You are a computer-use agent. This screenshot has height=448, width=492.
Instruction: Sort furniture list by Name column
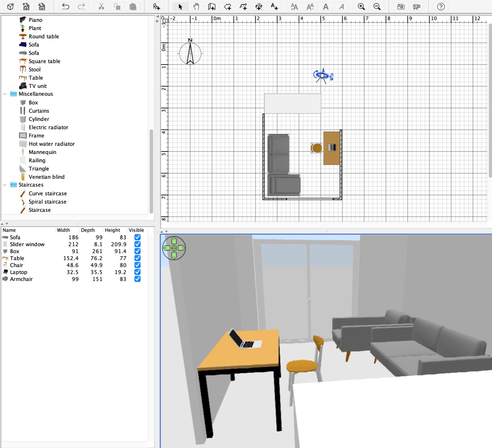pyautogui.click(x=10, y=230)
